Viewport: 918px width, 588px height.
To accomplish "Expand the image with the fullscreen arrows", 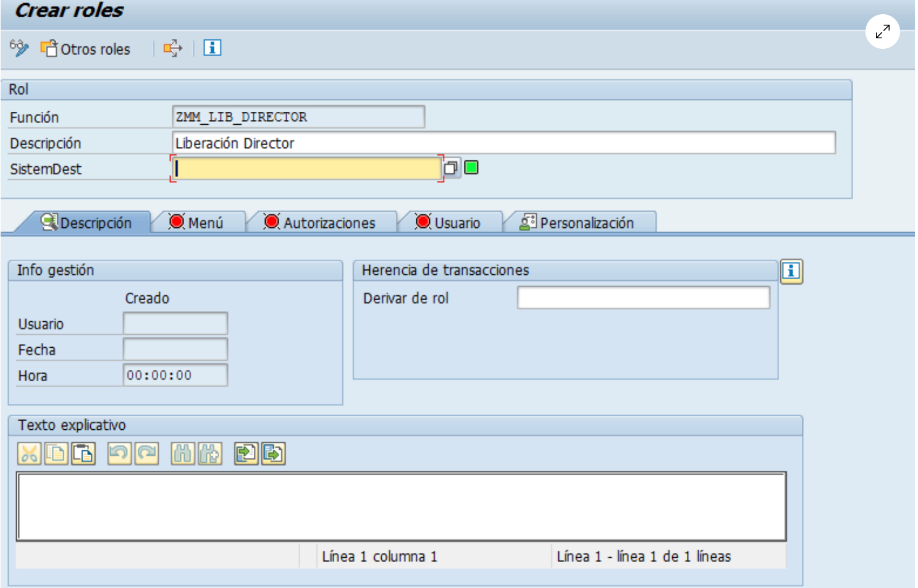I will click(882, 31).
